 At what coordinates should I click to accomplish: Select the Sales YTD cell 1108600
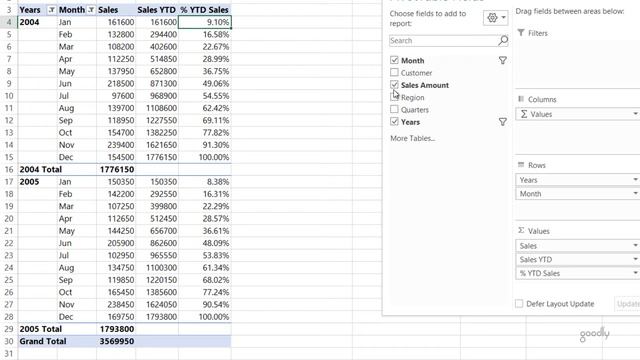(157, 108)
